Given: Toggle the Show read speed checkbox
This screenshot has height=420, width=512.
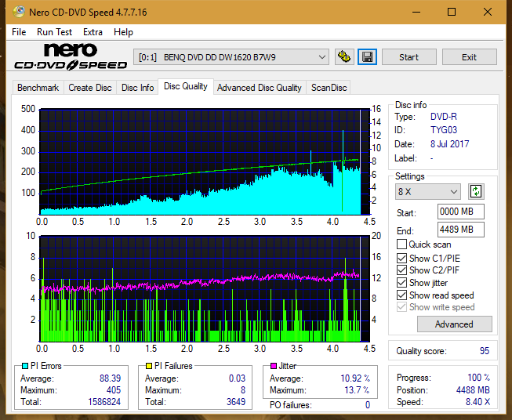Looking at the screenshot, I should (x=401, y=295).
